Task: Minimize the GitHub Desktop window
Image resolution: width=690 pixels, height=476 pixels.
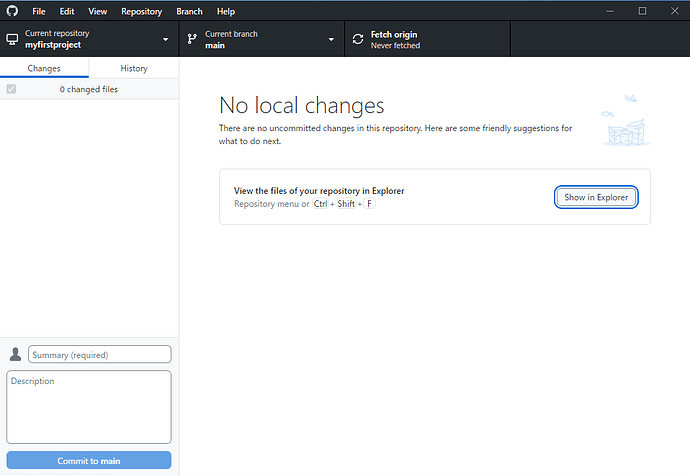Action: [611, 11]
